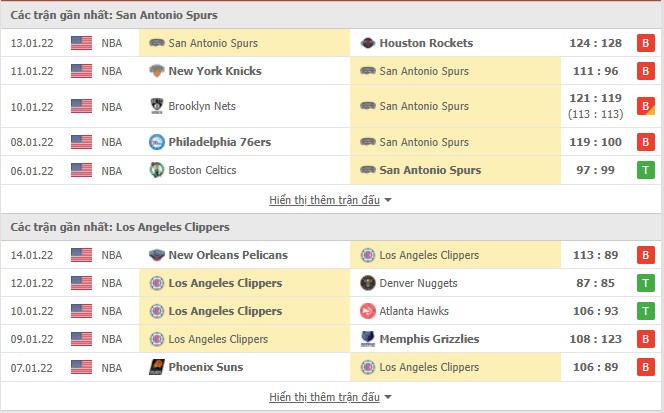Click orange-cornered B badge for Nets game
664x413 pixels.
click(646, 106)
